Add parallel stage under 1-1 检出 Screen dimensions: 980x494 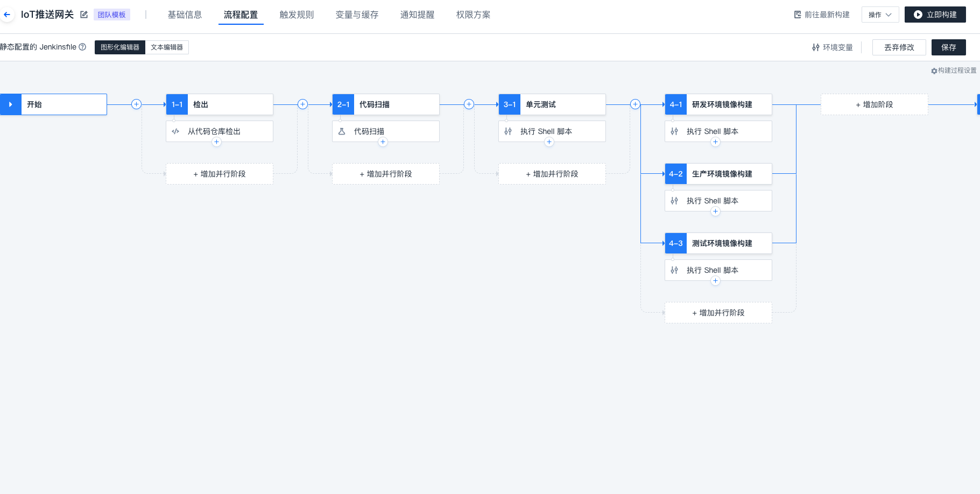220,174
